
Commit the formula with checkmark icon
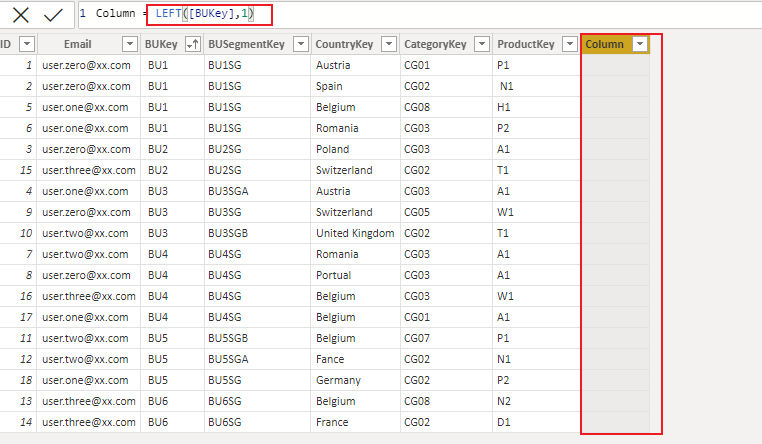coord(53,15)
